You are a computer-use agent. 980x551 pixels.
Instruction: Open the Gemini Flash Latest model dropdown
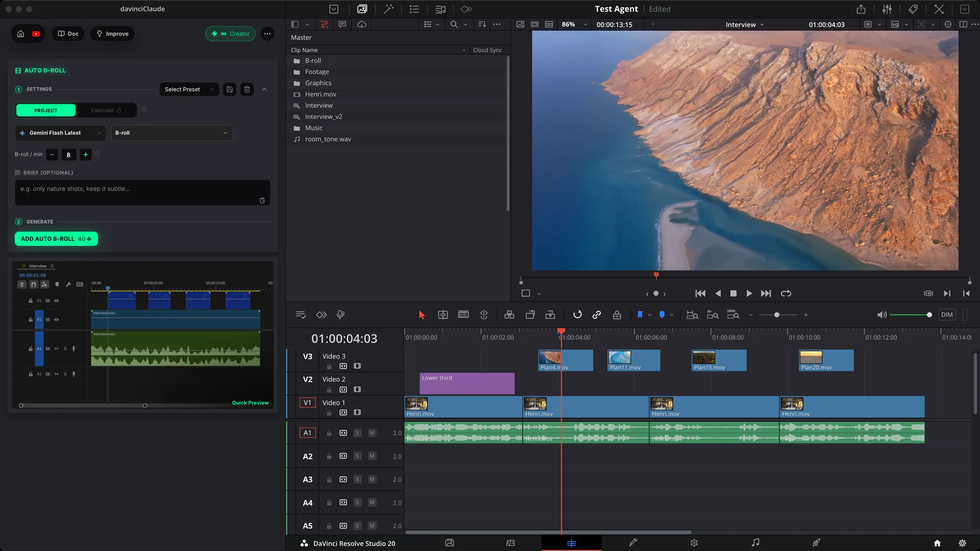pos(60,133)
